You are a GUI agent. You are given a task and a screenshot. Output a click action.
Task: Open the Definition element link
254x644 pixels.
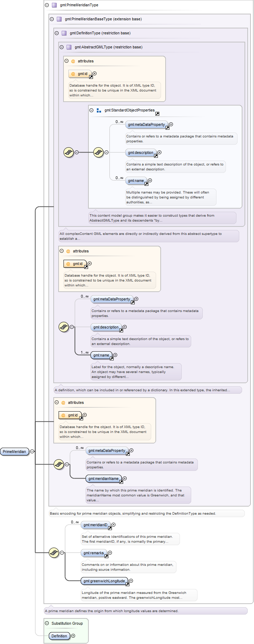(x=59, y=636)
